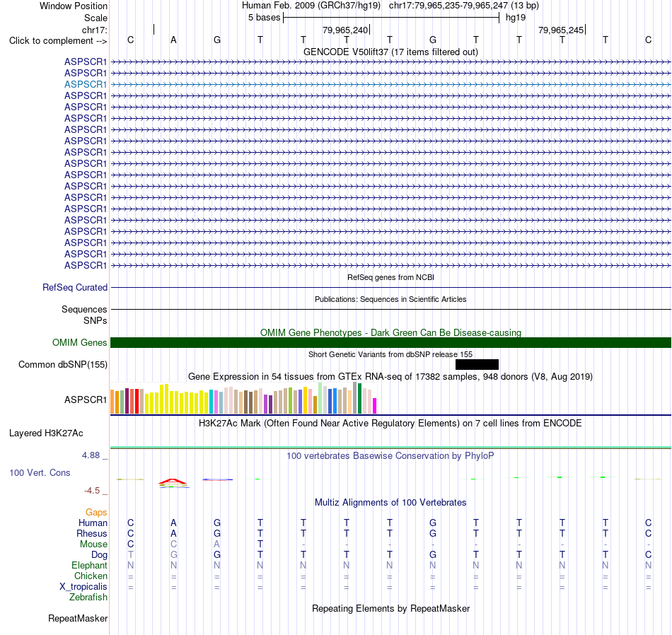Click 'Short Genetic Variants from dbSNP release 155'

click(x=390, y=354)
